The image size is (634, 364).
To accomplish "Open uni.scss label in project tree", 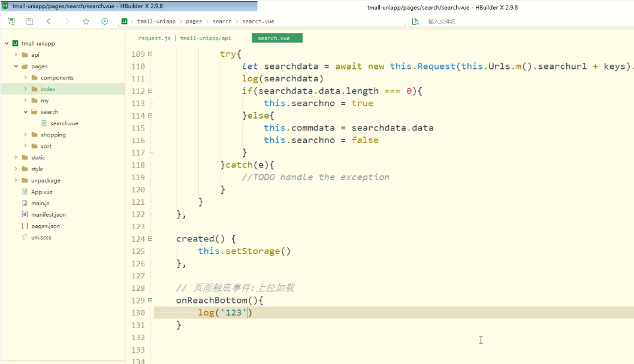I will 41,237.
